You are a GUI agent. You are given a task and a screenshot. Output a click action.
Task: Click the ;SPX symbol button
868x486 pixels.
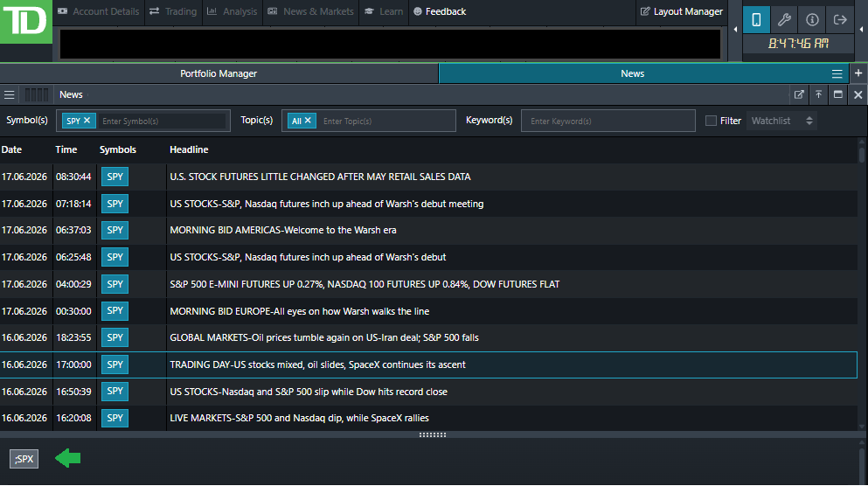24,459
